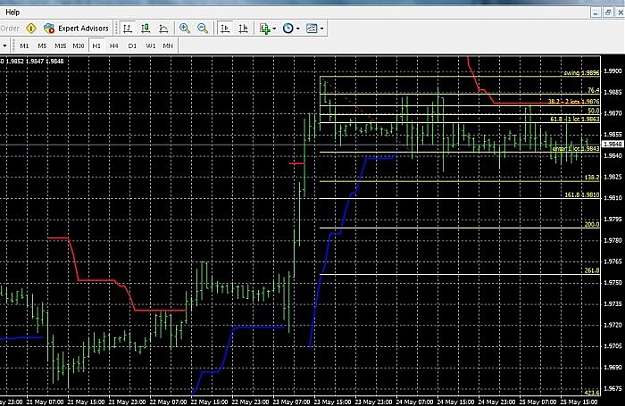Click the 200.0 Fibonacci level label
The height and width of the screenshot is (406, 625).
click(592, 225)
